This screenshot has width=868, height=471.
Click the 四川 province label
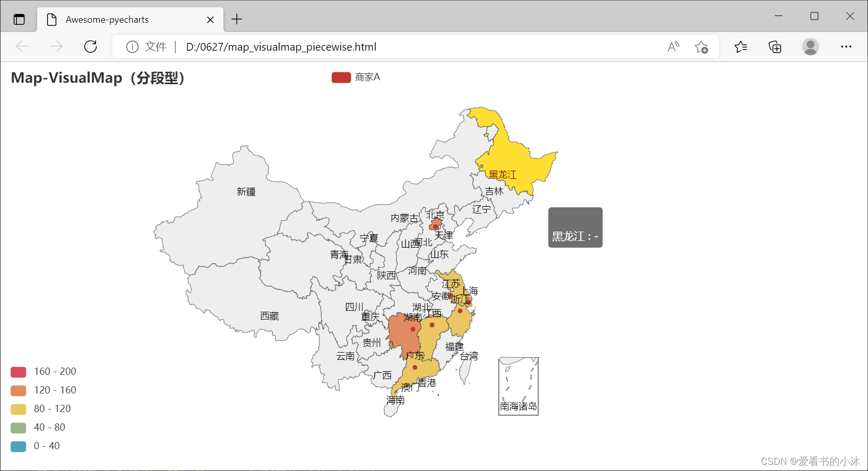[354, 307]
